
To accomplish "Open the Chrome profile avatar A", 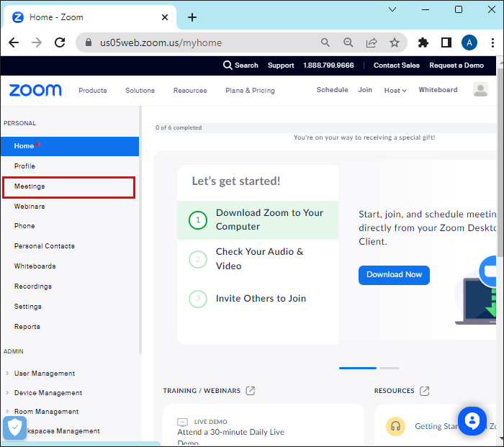I will point(469,42).
